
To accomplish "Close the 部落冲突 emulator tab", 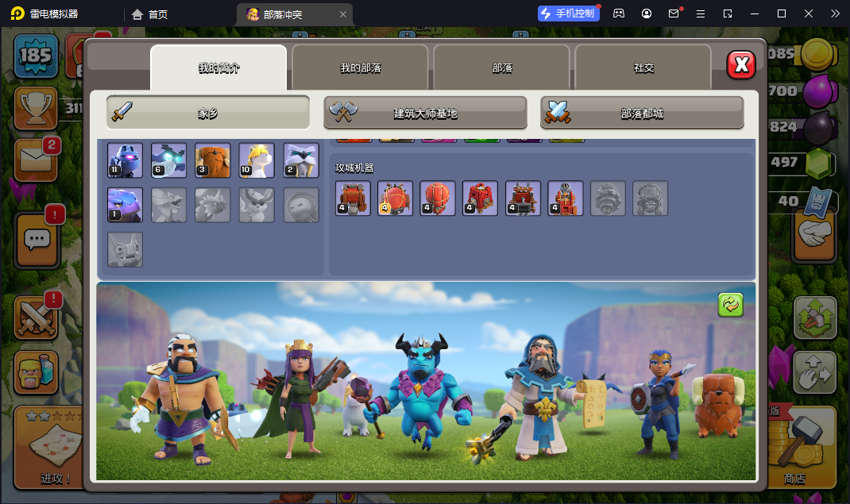I will [342, 14].
